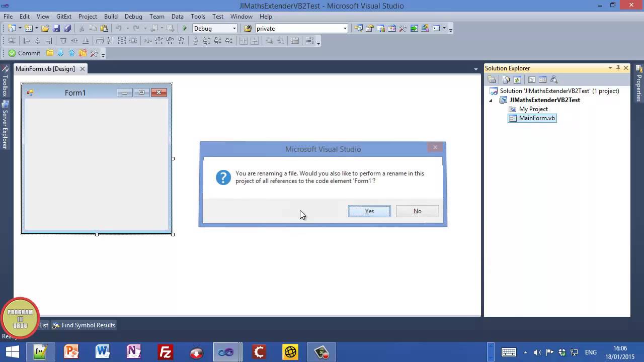Close the MainForm.vb design tab
644x362 pixels.
(83, 69)
